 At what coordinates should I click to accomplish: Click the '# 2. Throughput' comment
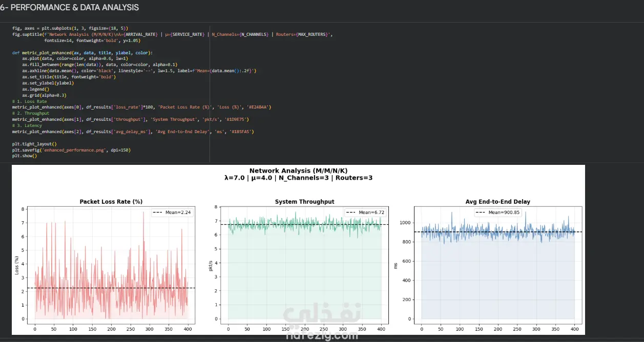coord(31,113)
